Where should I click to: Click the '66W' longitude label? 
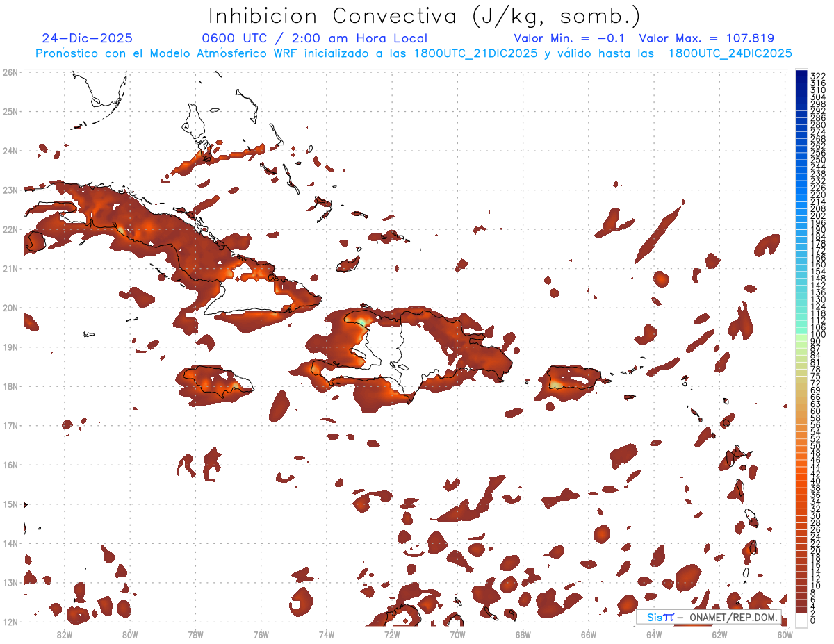click(589, 634)
